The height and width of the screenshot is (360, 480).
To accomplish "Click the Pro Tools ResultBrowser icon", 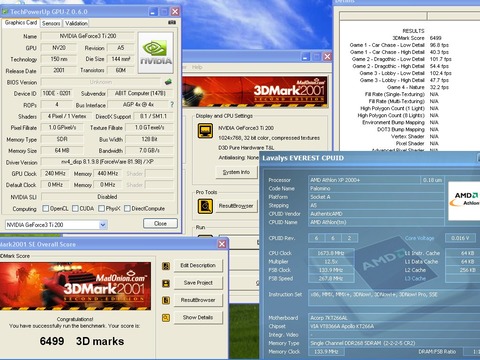I will coord(205,206).
